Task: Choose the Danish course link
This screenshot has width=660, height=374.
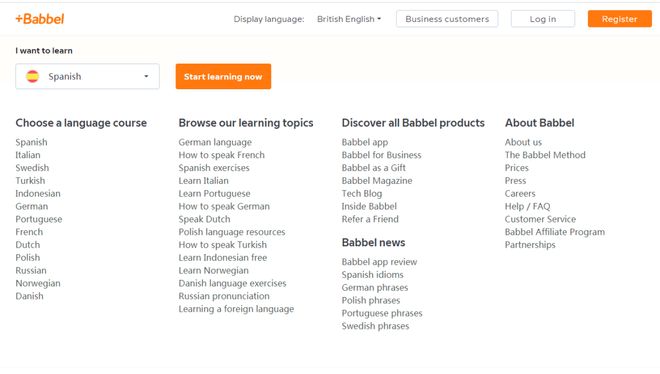Action: click(x=29, y=296)
